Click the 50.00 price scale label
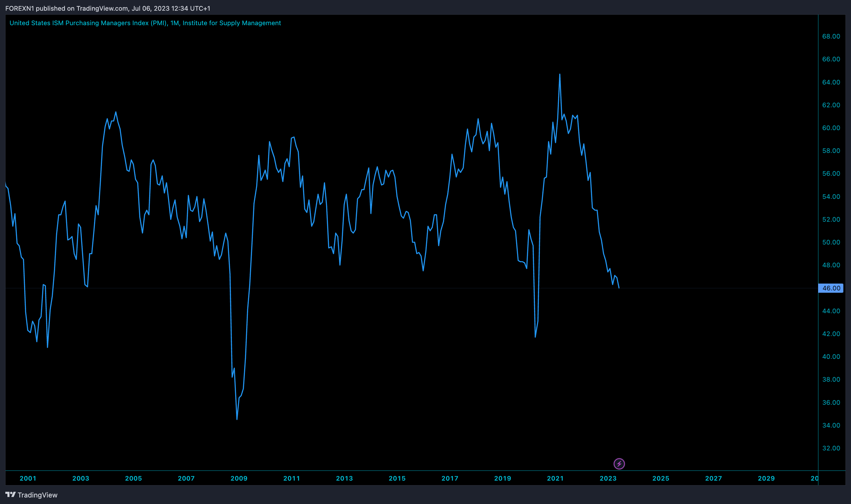 [x=831, y=242]
